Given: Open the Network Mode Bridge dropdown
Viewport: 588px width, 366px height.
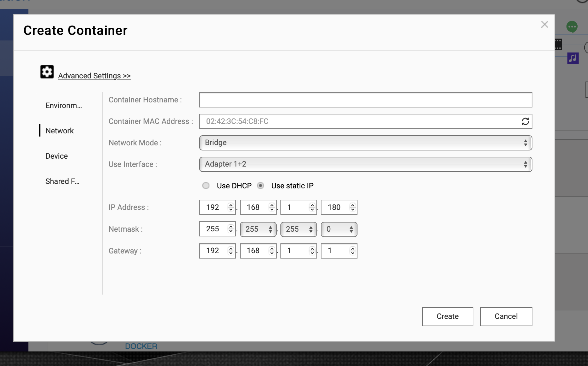Looking at the screenshot, I should [366, 143].
